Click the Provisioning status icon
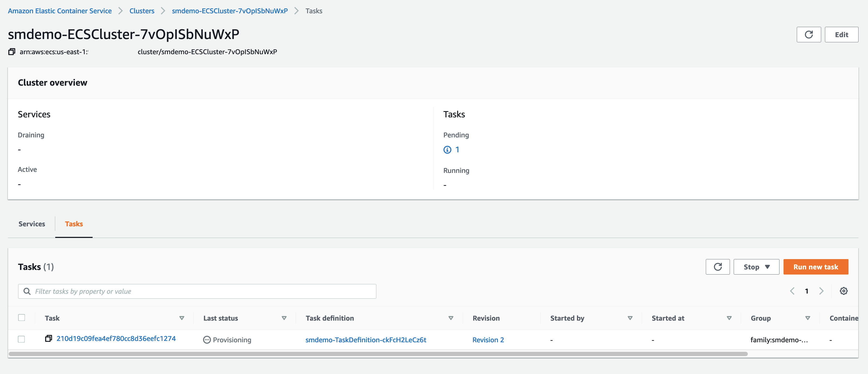 click(207, 340)
